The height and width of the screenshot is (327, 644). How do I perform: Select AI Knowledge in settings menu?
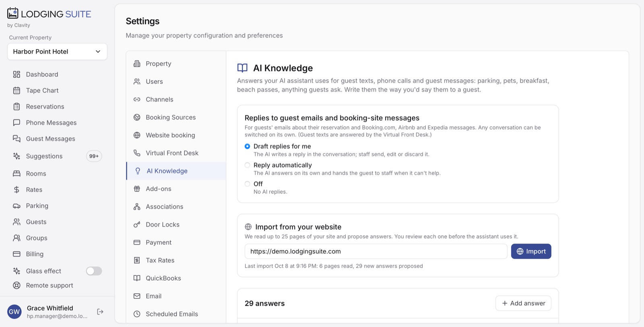(x=176, y=171)
